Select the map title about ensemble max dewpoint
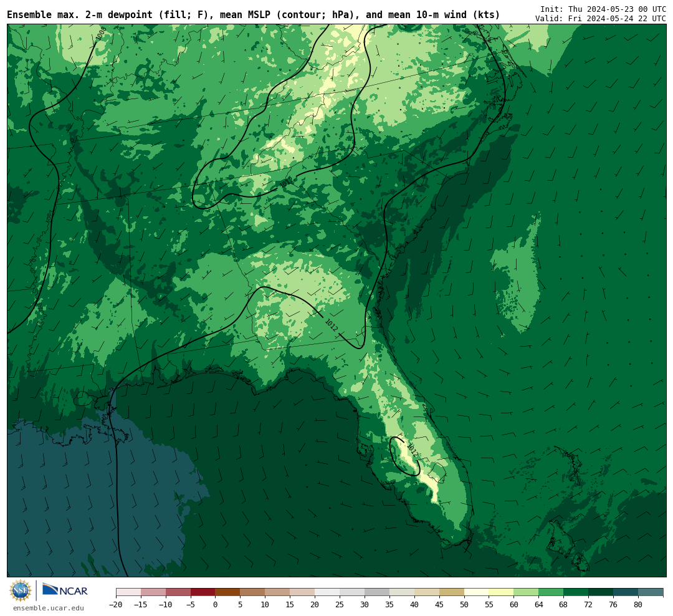Image resolution: width=673 pixels, height=616 pixels. pos(253,15)
